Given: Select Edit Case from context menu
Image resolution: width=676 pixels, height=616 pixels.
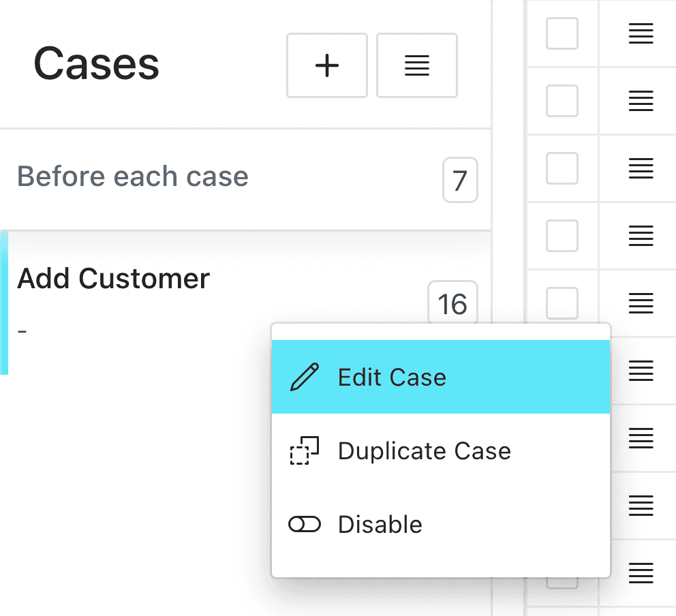Looking at the screenshot, I should [441, 377].
